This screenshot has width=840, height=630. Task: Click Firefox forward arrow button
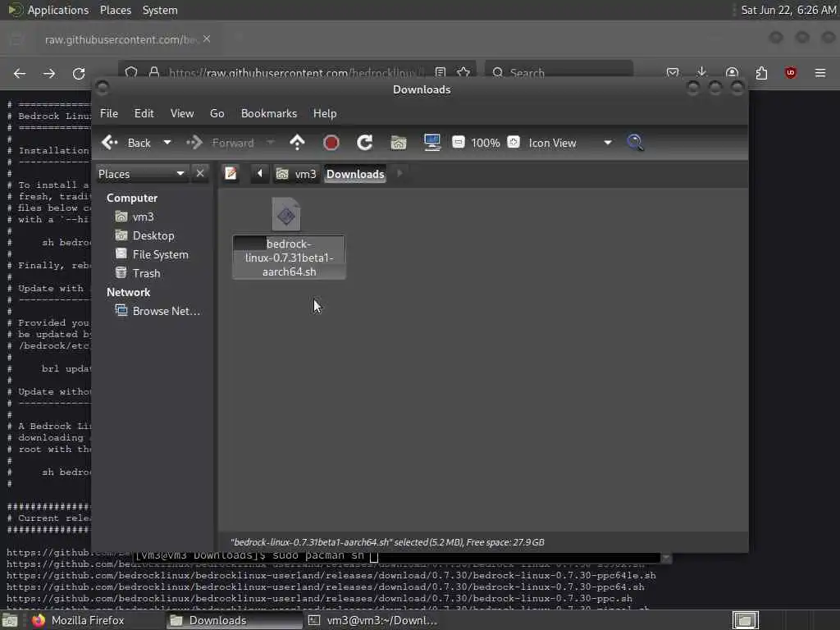click(x=49, y=73)
